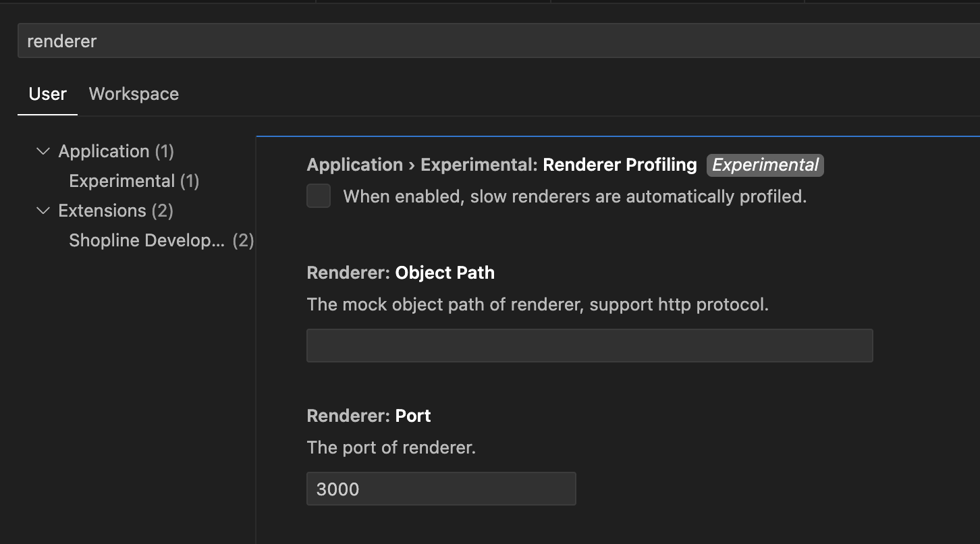Switch to the Workspace settings tab
The width and height of the screenshot is (980, 544).
pyautogui.click(x=134, y=94)
